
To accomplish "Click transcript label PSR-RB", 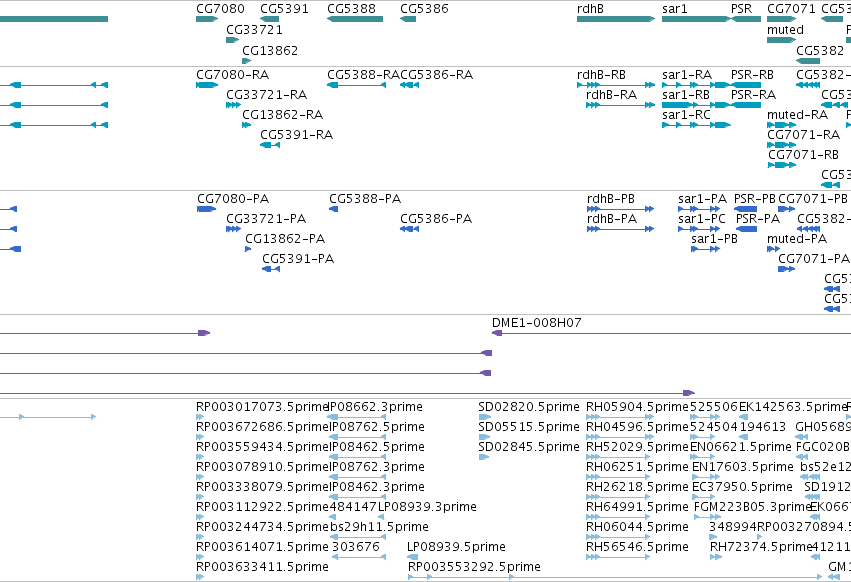I will click(x=752, y=74).
